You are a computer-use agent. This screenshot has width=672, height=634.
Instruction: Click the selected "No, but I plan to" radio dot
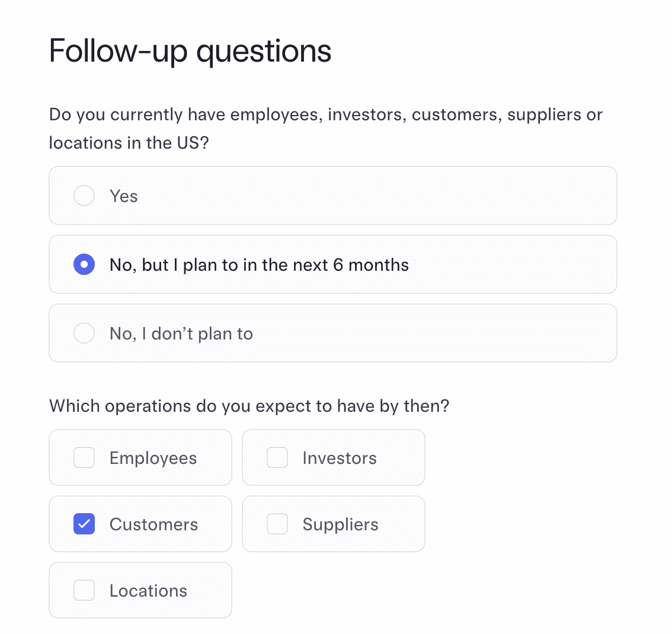[84, 264]
